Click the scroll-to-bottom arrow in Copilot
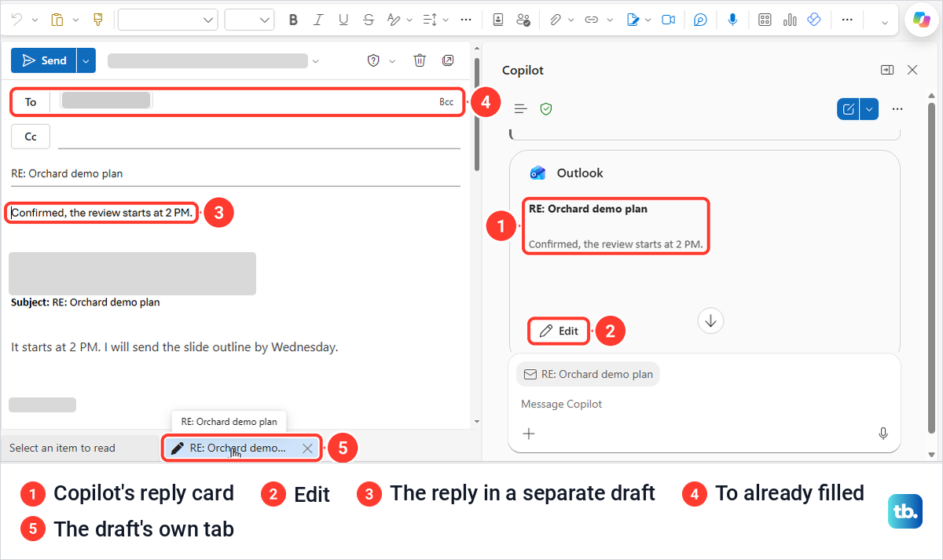Screen dimensions: 943x560 (710, 320)
